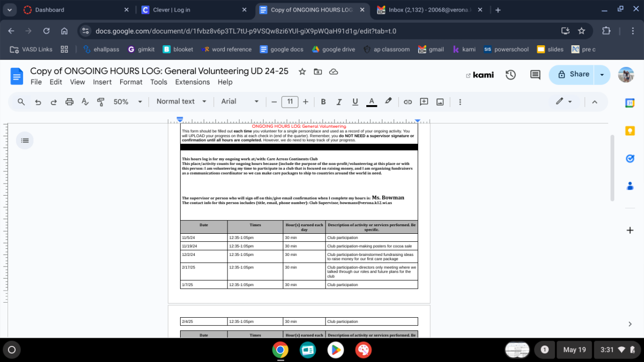The height and width of the screenshot is (362, 644).
Task: Toggle bold formatting
Action: 324,102
